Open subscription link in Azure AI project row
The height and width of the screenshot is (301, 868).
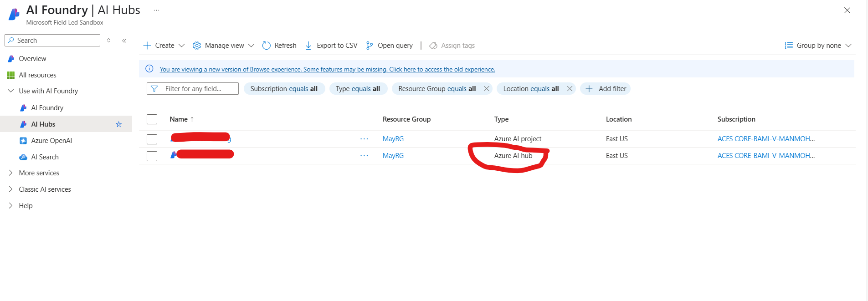click(766, 139)
